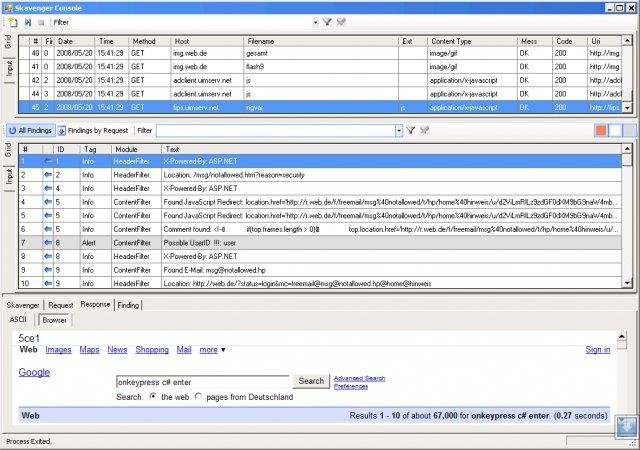Click Skavenger Console title bar app icon

tap(9, 8)
